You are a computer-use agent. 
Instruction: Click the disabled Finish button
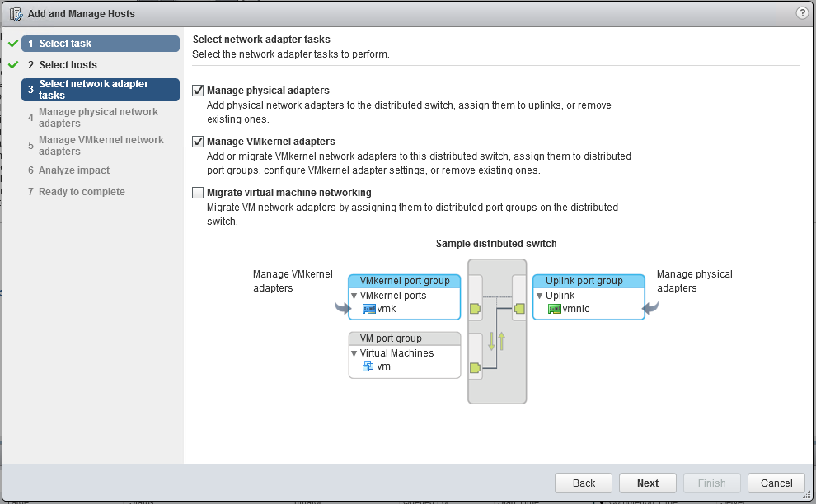point(711,483)
